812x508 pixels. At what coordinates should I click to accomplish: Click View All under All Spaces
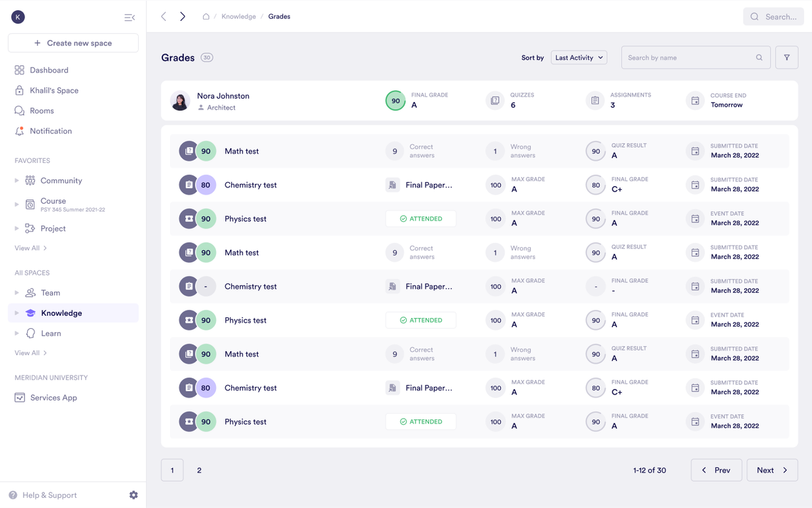click(30, 353)
